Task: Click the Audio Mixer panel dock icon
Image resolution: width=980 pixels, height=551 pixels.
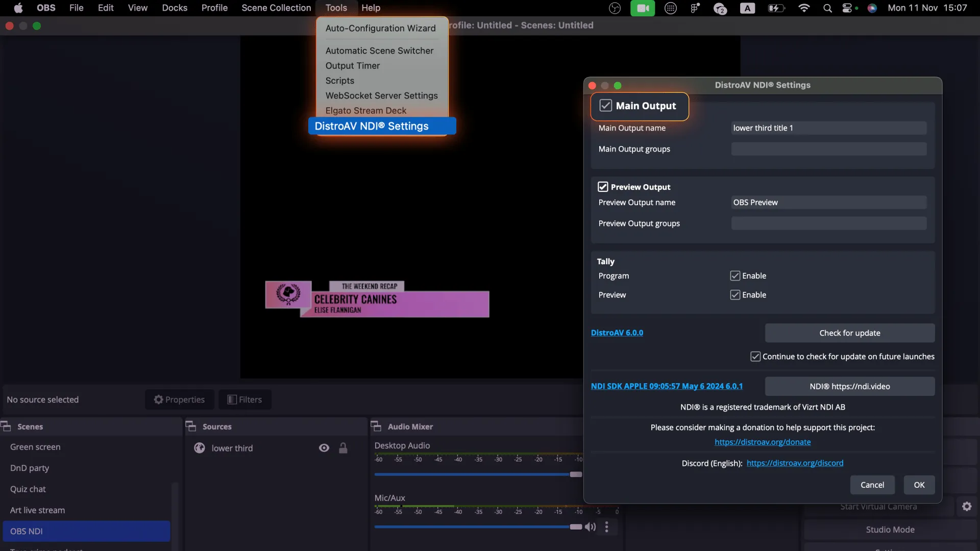Action: point(376,426)
